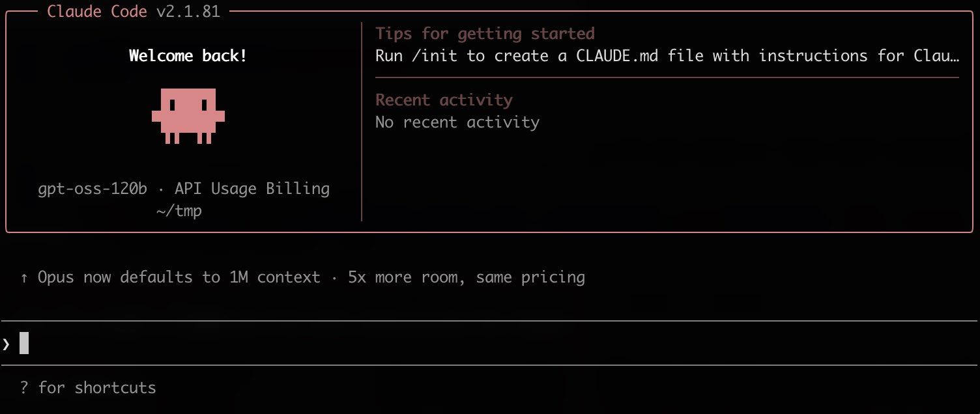Click the blinking block cursor
Image resolution: width=980 pixels, height=414 pixels.
(x=24, y=343)
